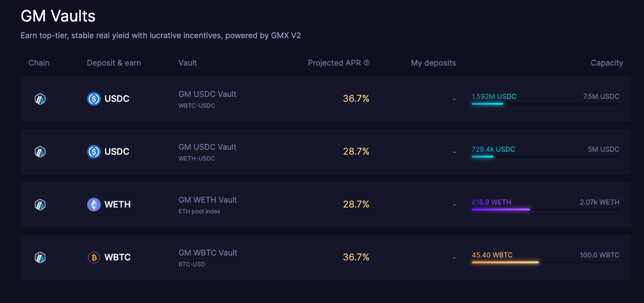Click the Arbitrum icon on the WETH vault row
Viewport: 644px width, 303px height.
[x=40, y=204]
